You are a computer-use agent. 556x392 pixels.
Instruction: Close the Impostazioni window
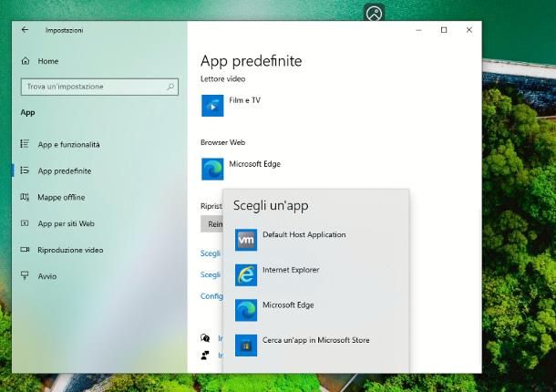(x=468, y=30)
